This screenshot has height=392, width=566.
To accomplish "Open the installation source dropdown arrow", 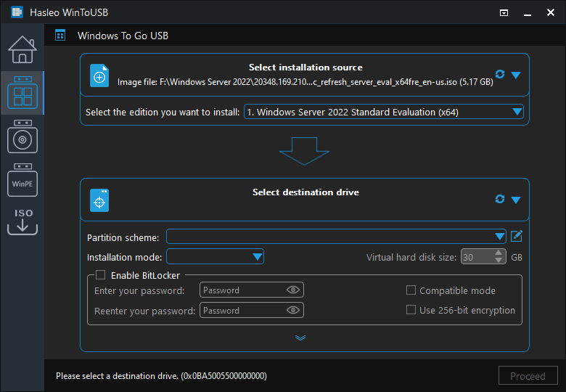I will point(516,75).
